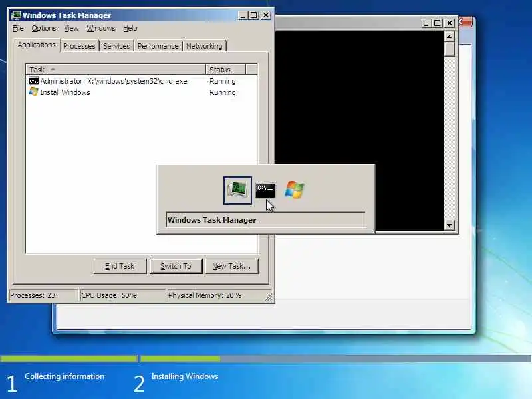Screen dimensions: 532x399
Task: Click Task Manager title bar icon
Action: point(15,15)
